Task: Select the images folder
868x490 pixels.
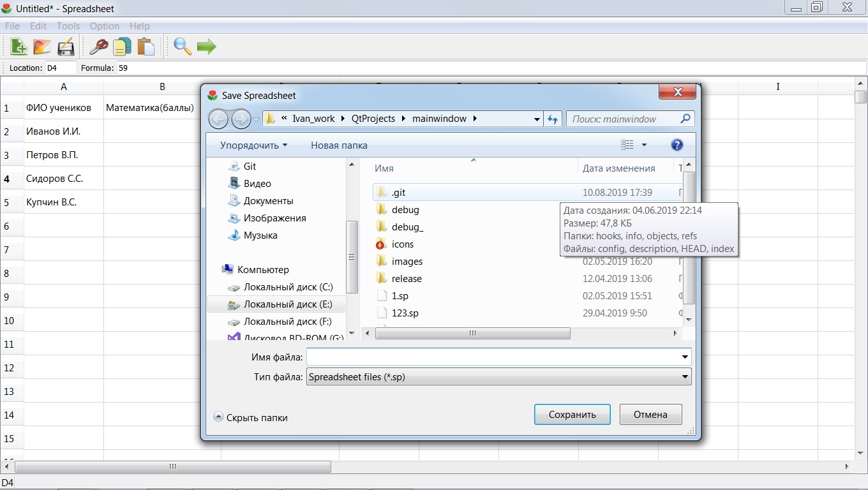Action: [x=407, y=261]
